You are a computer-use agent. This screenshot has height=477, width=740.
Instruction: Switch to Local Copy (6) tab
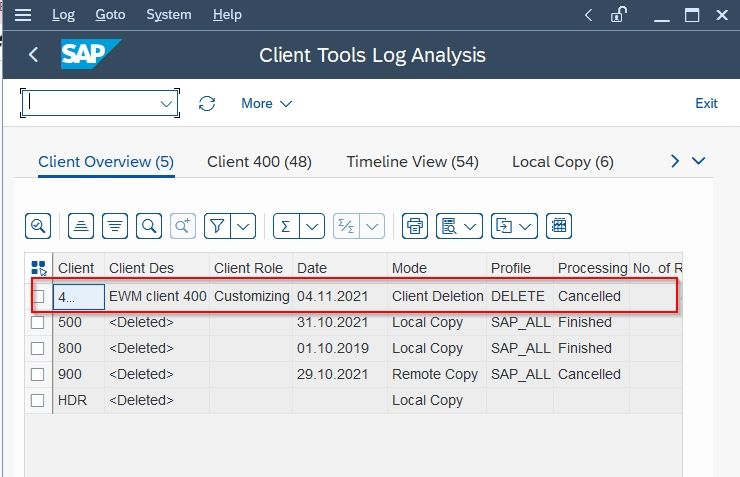[563, 162]
